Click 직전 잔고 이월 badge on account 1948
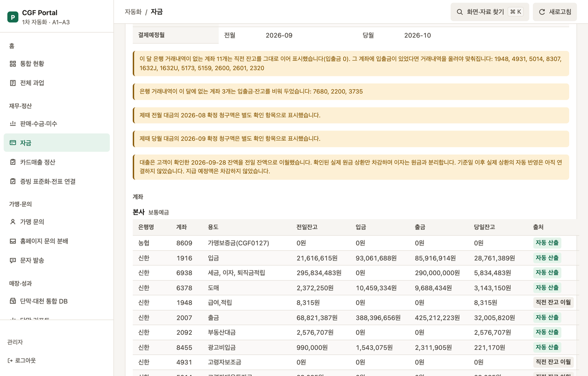This screenshot has width=588, height=376. pyautogui.click(x=553, y=303)
